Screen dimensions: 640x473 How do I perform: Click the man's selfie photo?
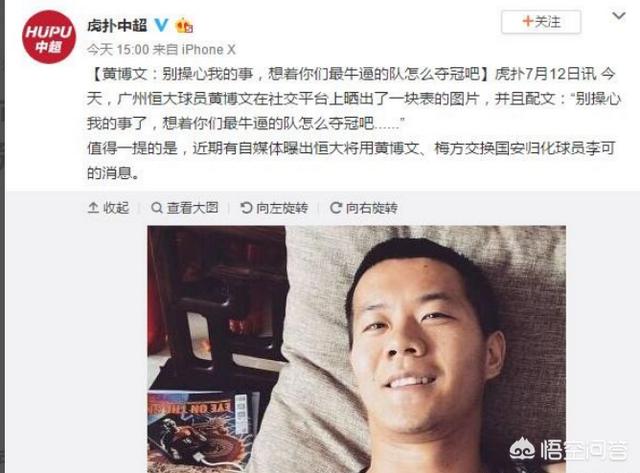click(x=356, y=349)
